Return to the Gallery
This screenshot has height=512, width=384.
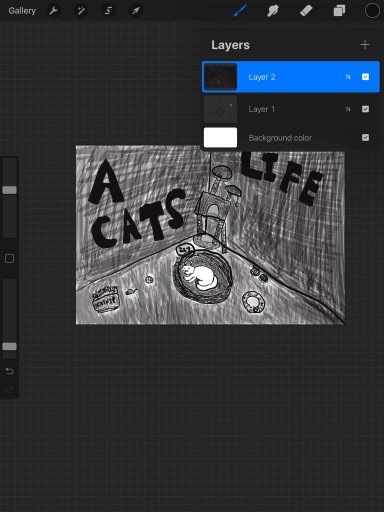pyautogui.click(x=22, y=11)
